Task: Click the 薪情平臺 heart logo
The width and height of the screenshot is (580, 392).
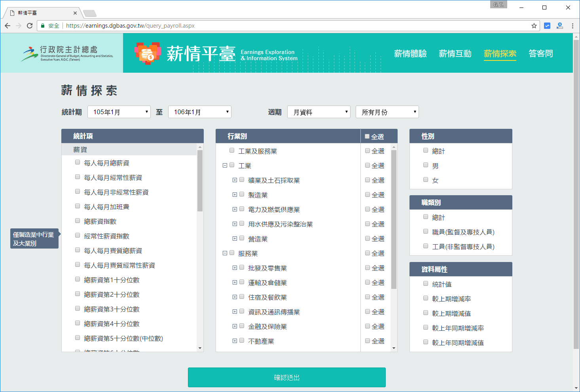Action: point(148,53)
